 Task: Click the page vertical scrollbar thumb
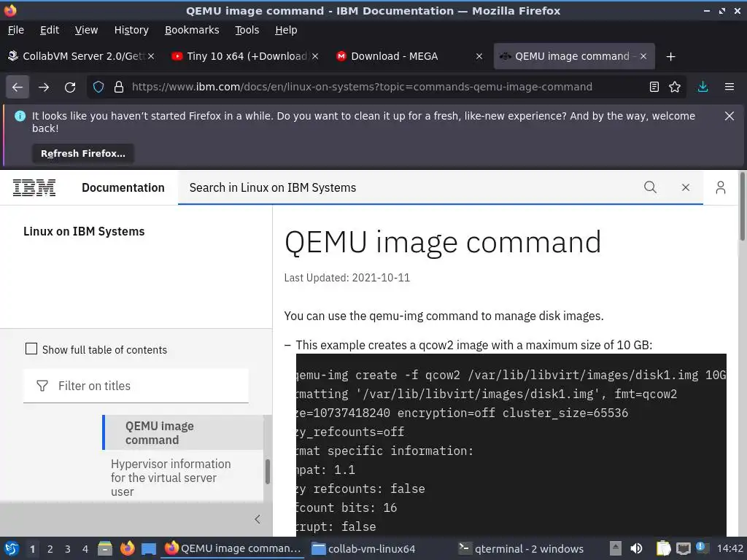tap(742, 206)
